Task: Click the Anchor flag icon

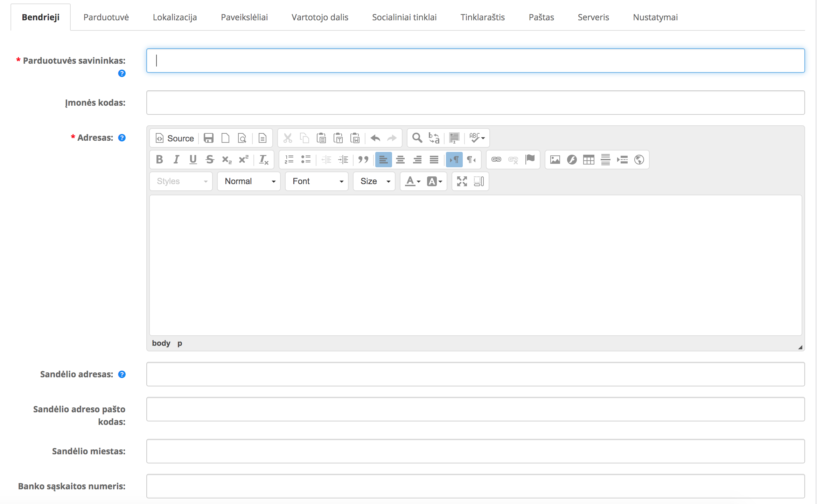Action: [530, 160]
